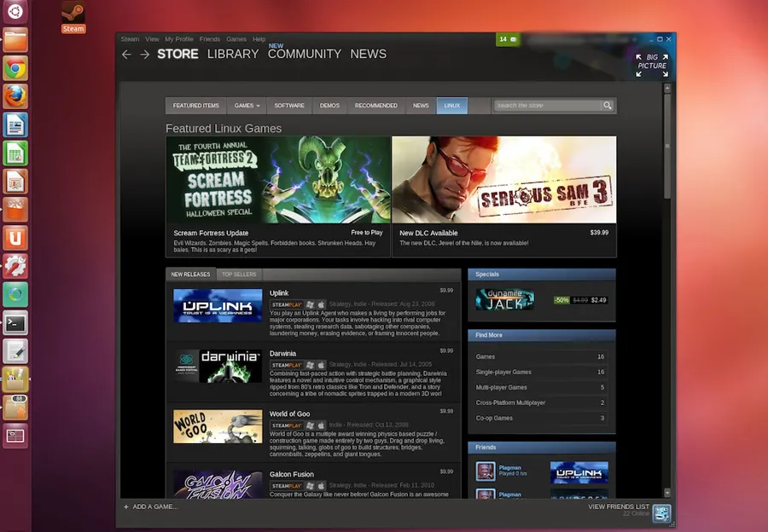The height and width of the screenshot is (532, 768).
Task: Open Ubuntu One launcher icon
Action: point(15,238)
